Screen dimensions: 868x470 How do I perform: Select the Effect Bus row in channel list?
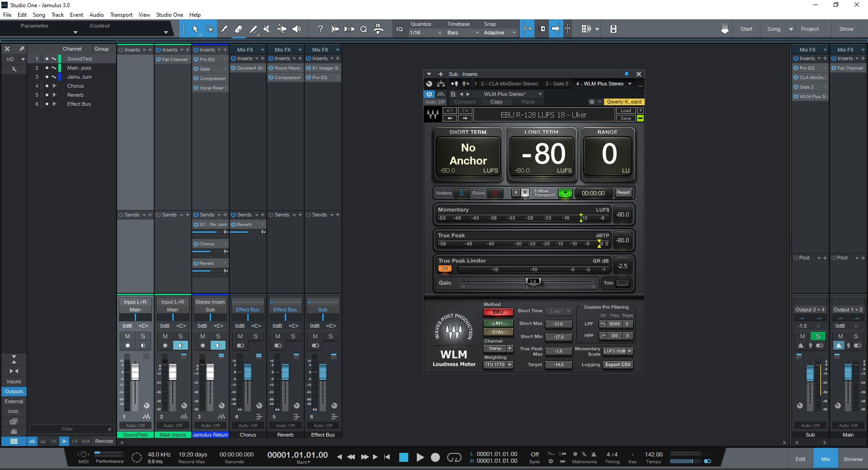coord(72,104)
